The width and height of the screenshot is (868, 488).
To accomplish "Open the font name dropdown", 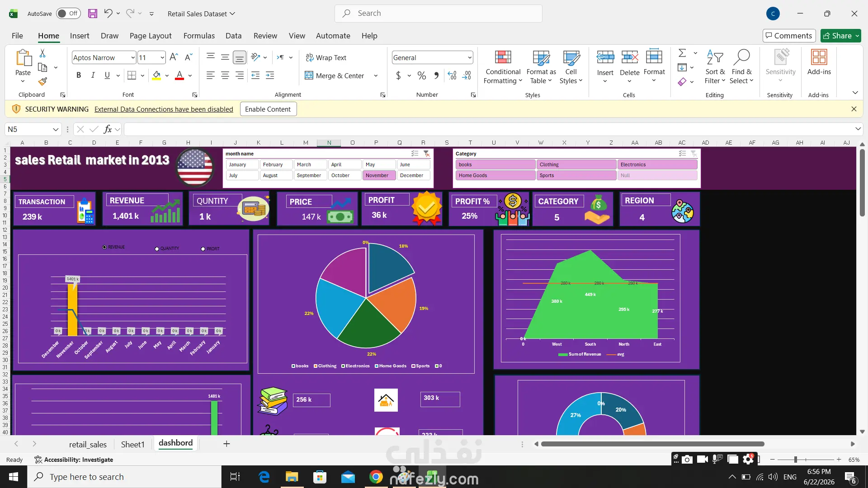I will (133, 57).
